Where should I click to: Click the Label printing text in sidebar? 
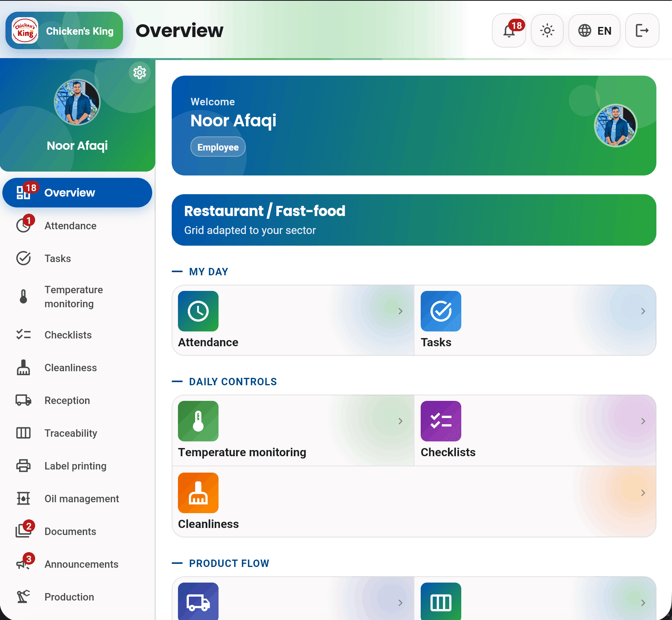75,466
